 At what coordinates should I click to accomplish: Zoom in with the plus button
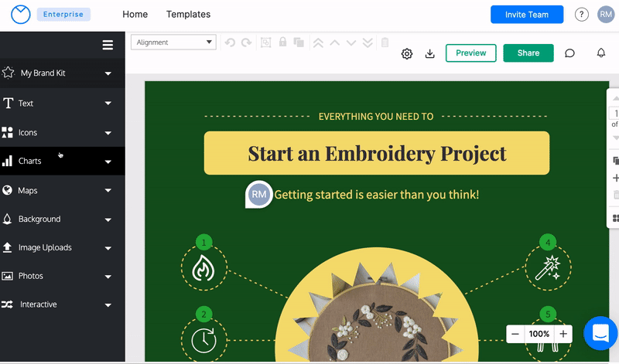click(563, 334)
